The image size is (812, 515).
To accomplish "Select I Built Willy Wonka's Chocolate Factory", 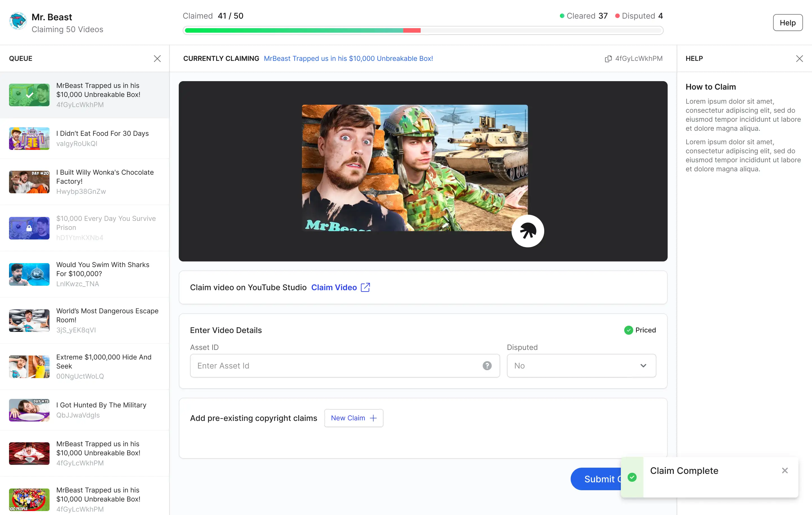I will (85, 182).
